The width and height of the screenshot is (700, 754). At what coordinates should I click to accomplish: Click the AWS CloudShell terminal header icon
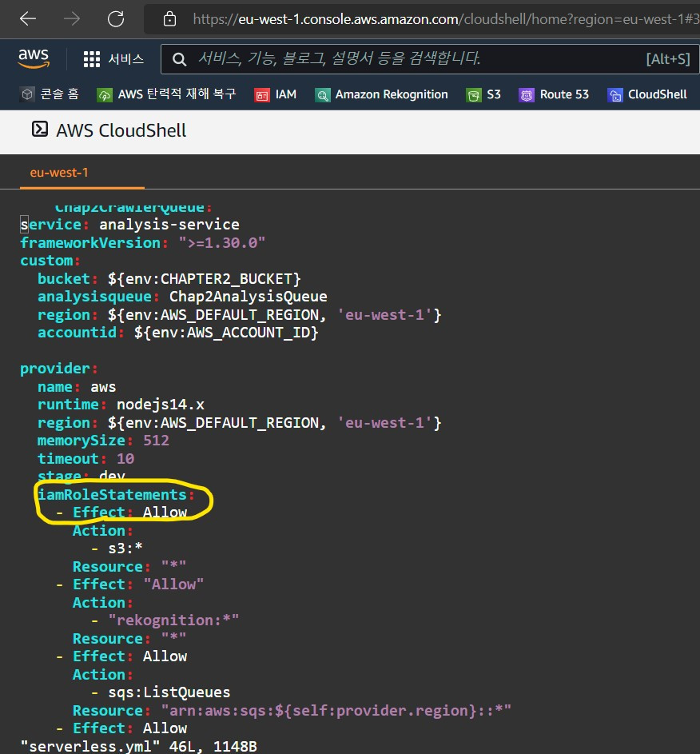tap(40, 130)
